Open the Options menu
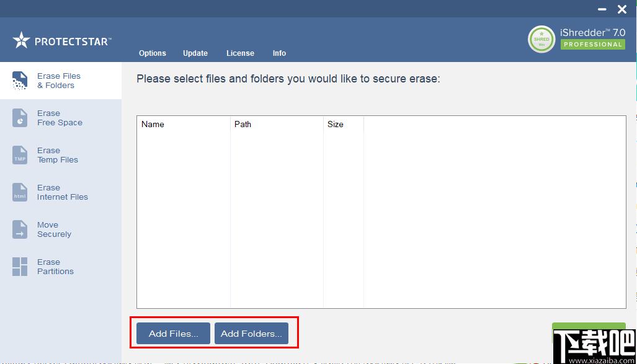 pos(153,53)
